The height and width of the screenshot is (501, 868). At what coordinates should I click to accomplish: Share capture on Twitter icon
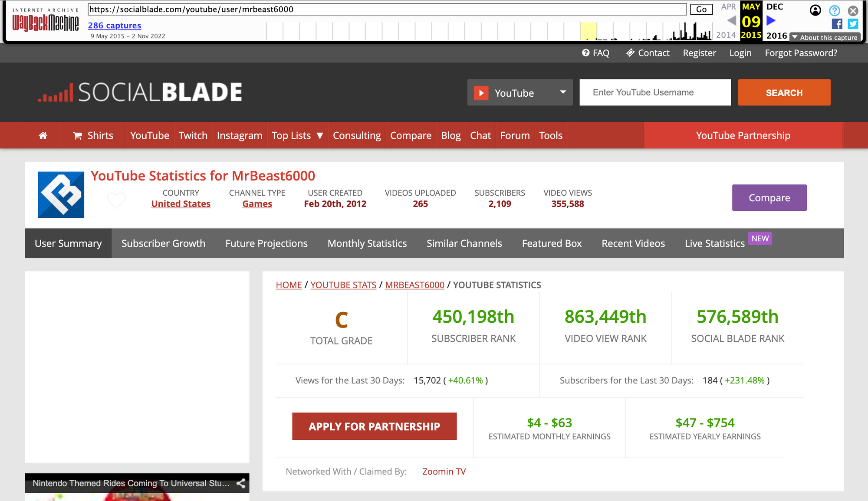[853, 24]
